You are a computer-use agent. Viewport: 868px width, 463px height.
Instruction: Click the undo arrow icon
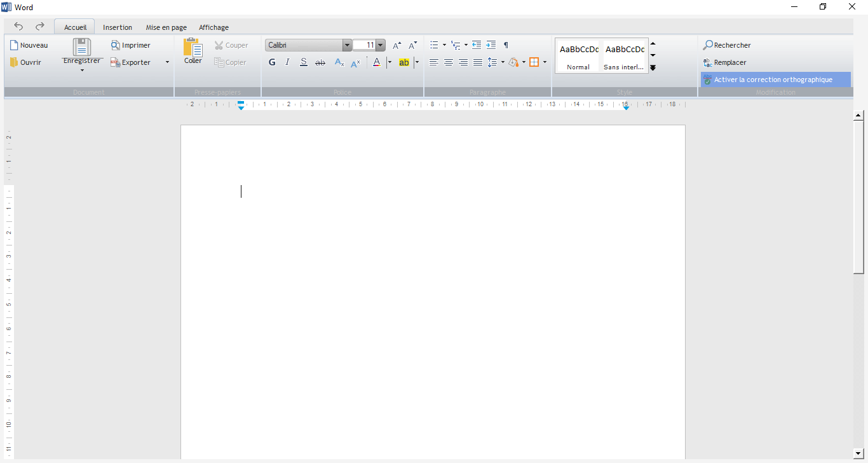18,27
